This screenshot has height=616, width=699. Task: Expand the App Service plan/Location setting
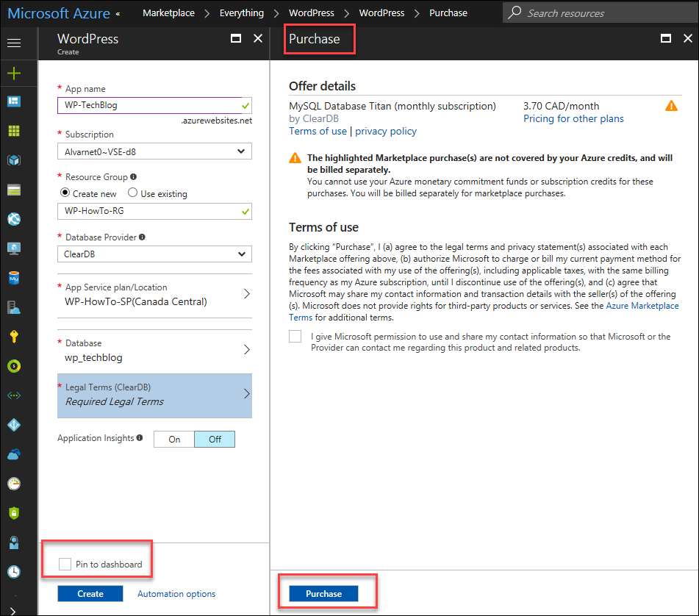click(154, 295)
